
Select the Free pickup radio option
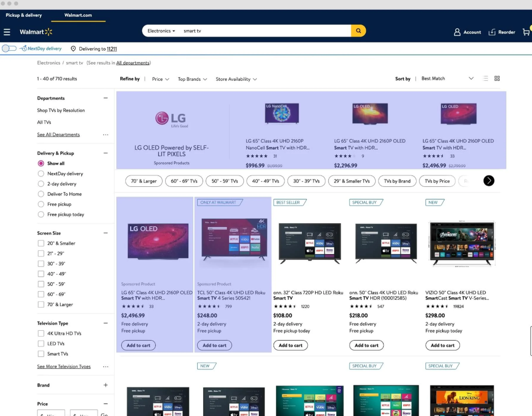41,204
